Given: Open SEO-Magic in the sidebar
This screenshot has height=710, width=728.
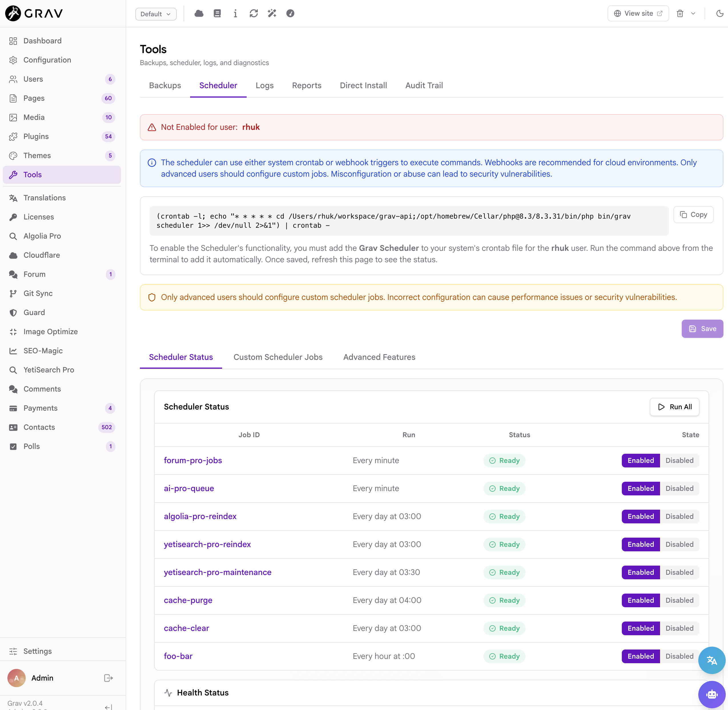Looking at the screenshot, I should click(62, 351).
